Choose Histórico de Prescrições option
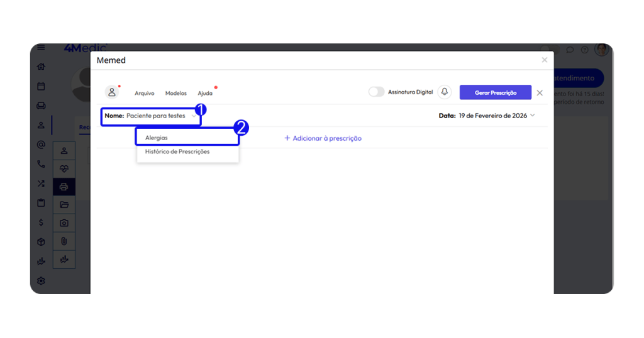The height and width of the screenshot is (338, 644). pyautogui.click(x=177, y=151)
